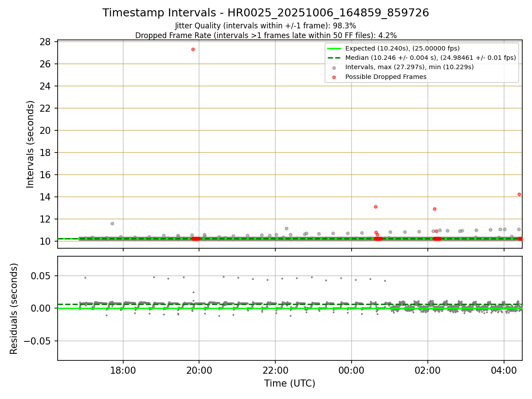
Task: Click the highest red outlier at 27.297s
Action: (x=193, y=49)
